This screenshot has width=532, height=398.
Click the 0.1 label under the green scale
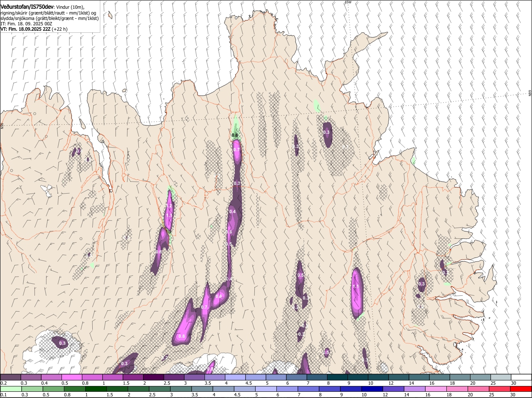pyautogui.click(x=3, y=395)
